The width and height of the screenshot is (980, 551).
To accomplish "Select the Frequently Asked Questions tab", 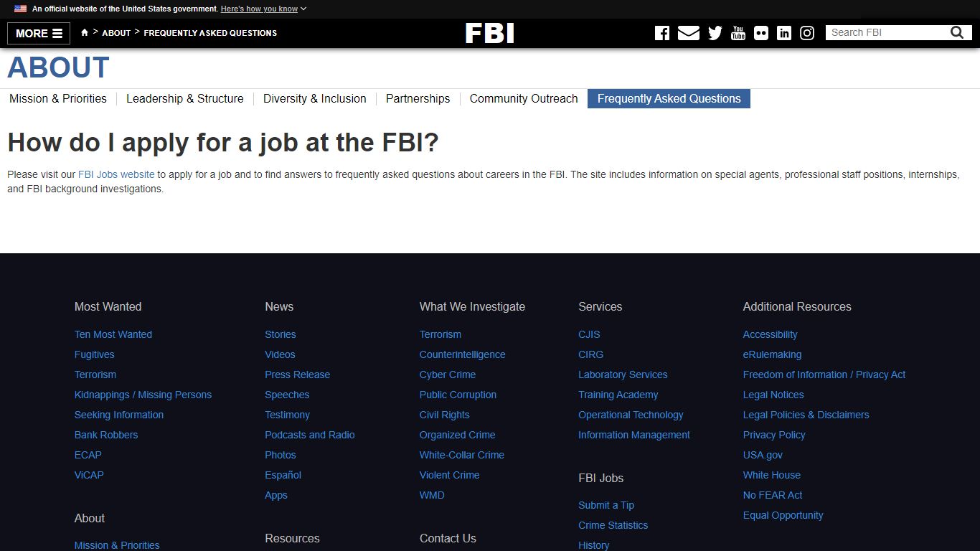I will pyautogui.click(x=669, y=98).
